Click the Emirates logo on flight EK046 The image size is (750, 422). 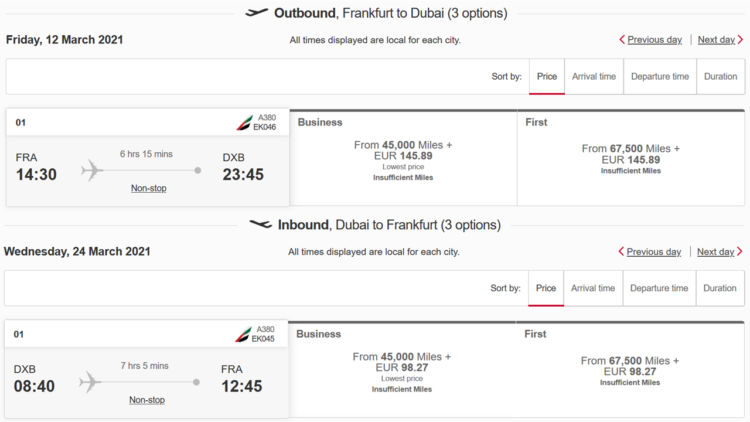(243, 122)
